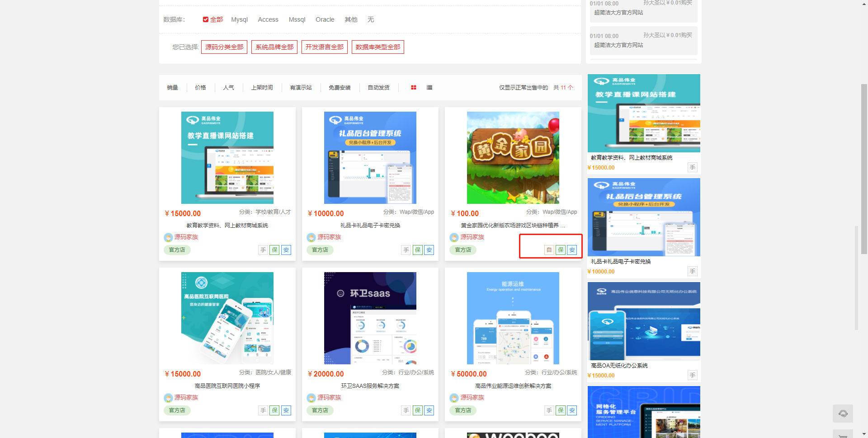Open 高品伟业能源运维创新解决方案 title link

point(513,386)
